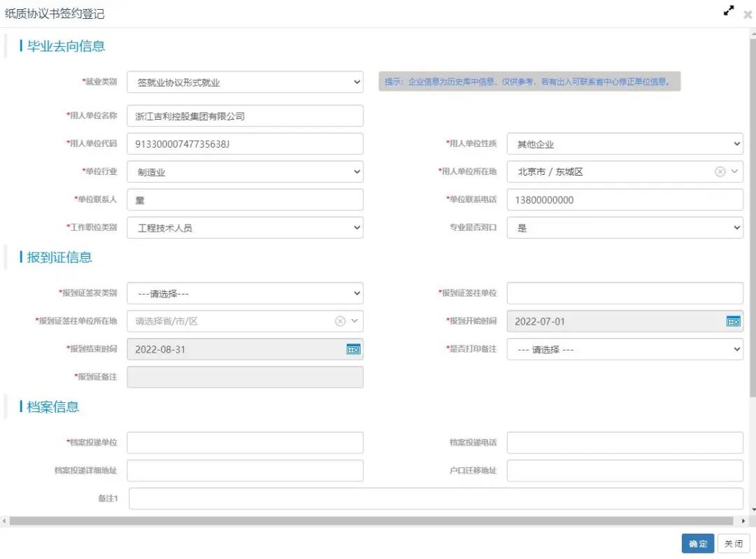This screenshot has width=756, height=559.
Task: Expand the 是否打印备注 dropdown
Action: tap(624, 349)
